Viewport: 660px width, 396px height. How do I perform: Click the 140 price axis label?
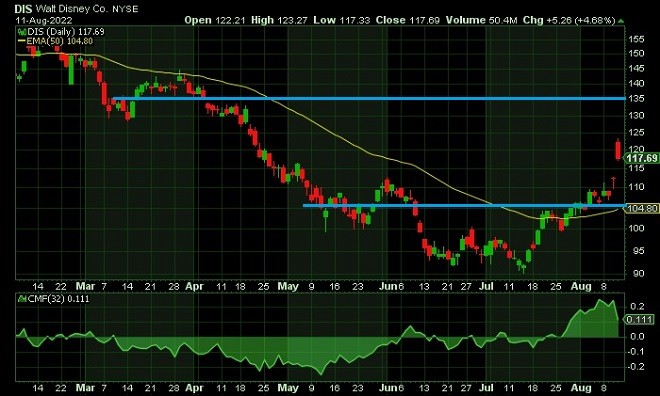click(636, 83)
